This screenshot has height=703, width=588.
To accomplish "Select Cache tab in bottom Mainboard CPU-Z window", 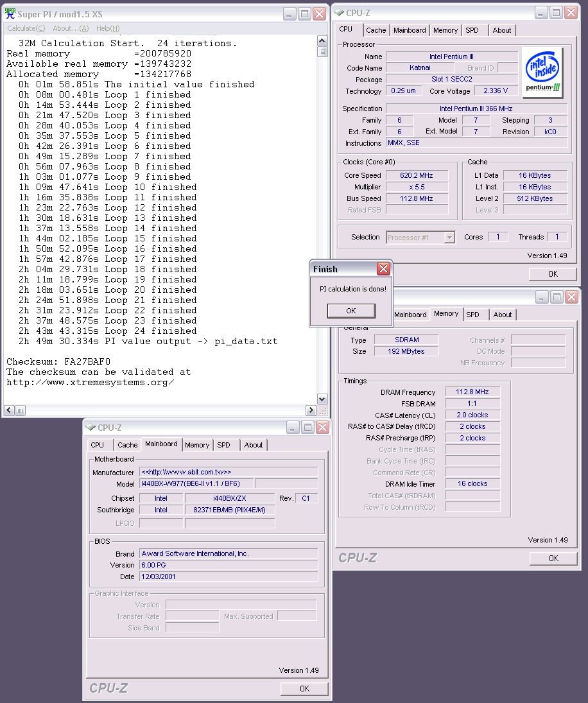I will click(x=127, y=445).
